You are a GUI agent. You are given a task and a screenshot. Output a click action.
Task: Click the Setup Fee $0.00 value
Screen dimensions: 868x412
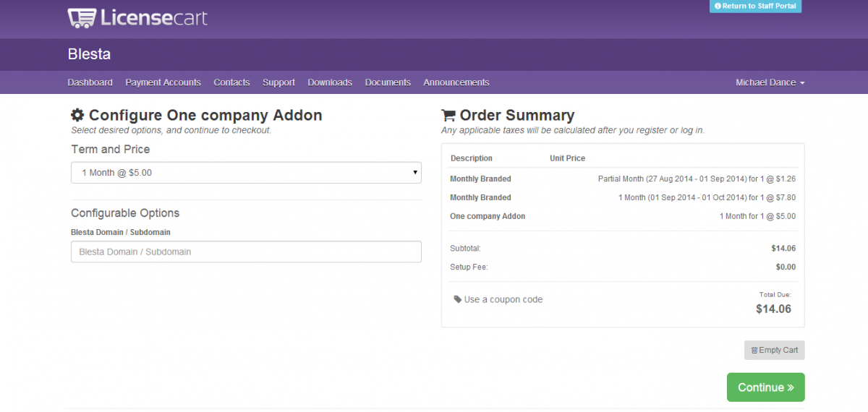point(786,267)
